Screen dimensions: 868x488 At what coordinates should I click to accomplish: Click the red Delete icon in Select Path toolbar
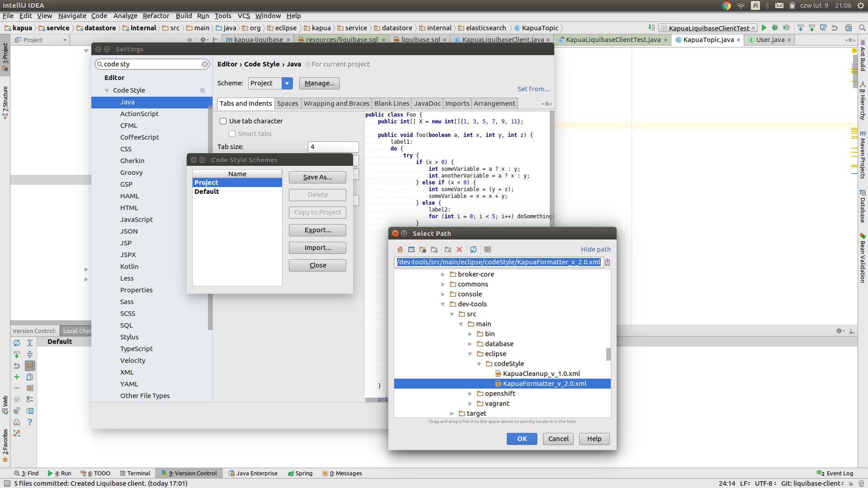point(459,249)
